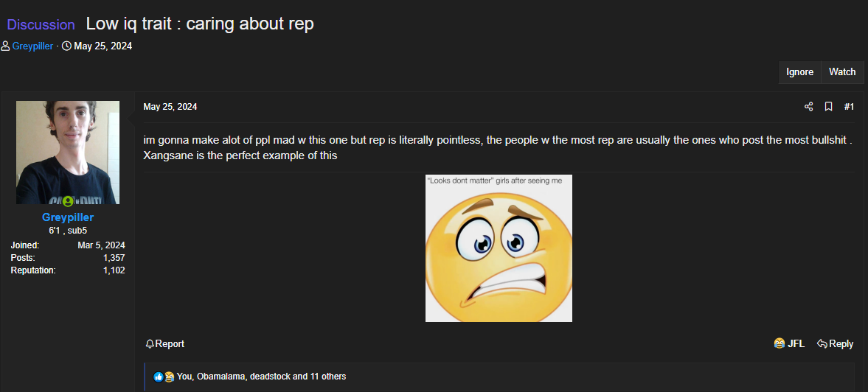Open Greypiller's avatar photo
The width and height of the screenshot is (868, 392).
click(68, 153)
